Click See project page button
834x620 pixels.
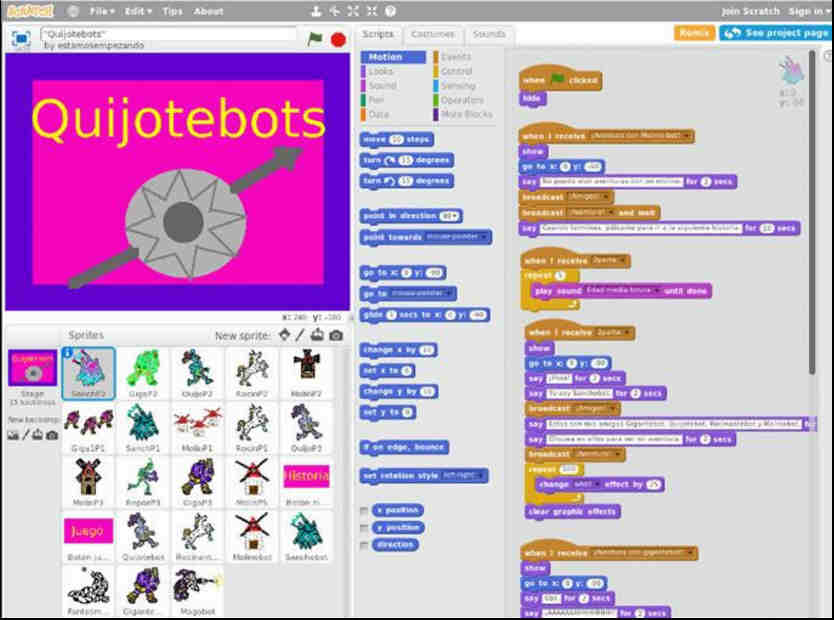pos(774,33)
